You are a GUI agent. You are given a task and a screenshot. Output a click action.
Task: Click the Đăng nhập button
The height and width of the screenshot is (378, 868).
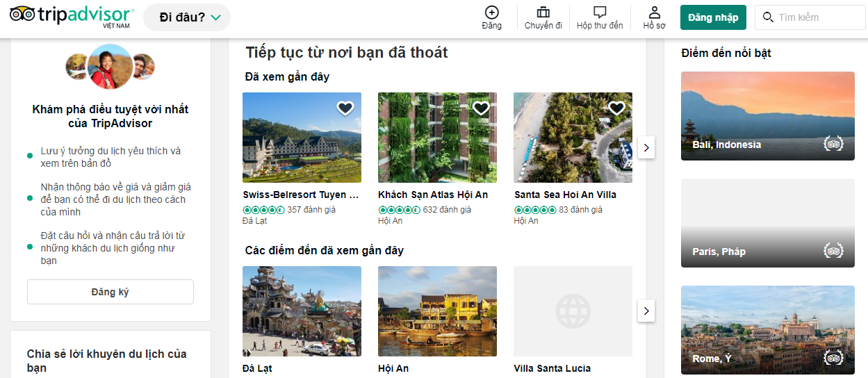(713, 17)
